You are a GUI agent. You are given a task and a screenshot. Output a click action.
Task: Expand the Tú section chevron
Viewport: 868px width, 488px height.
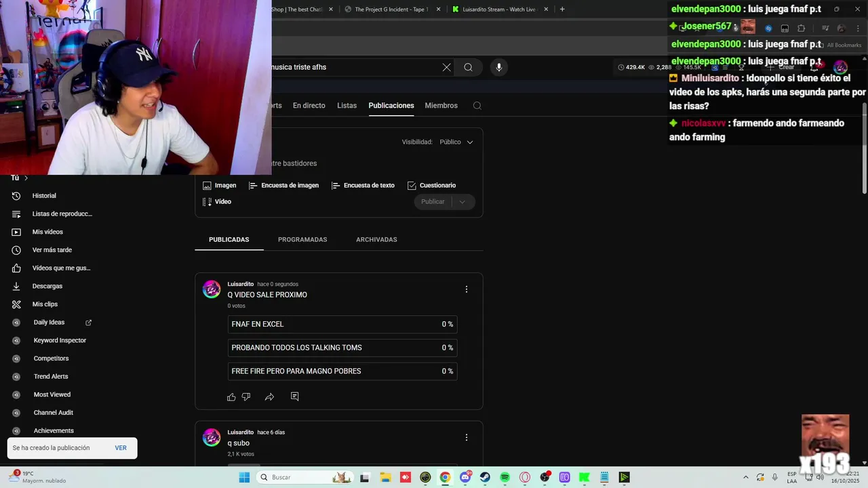26,178
